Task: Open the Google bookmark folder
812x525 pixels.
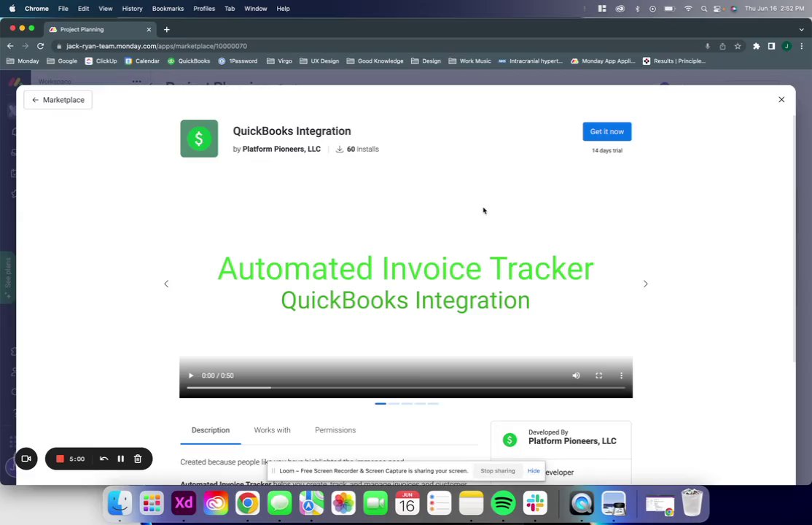Action: click(x=62, y=61)
